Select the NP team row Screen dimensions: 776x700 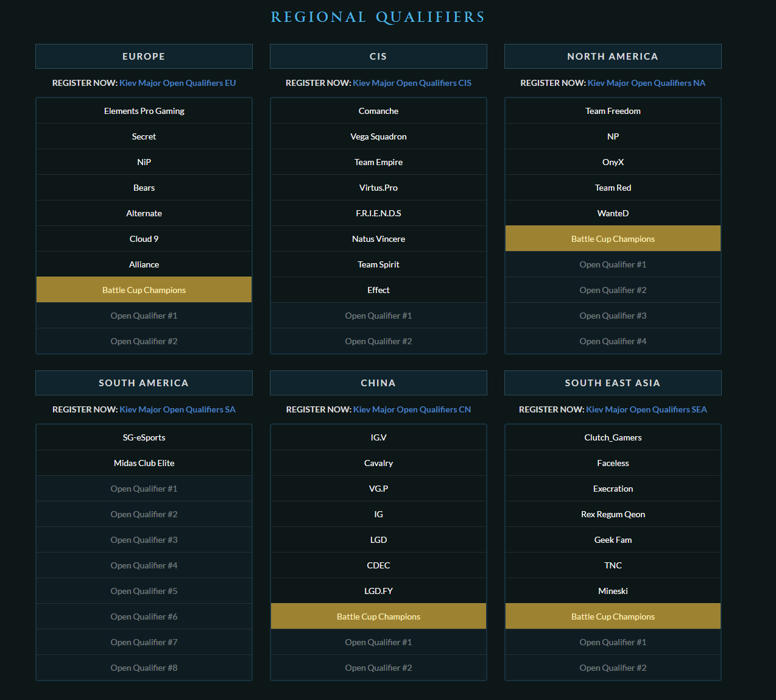613,136
